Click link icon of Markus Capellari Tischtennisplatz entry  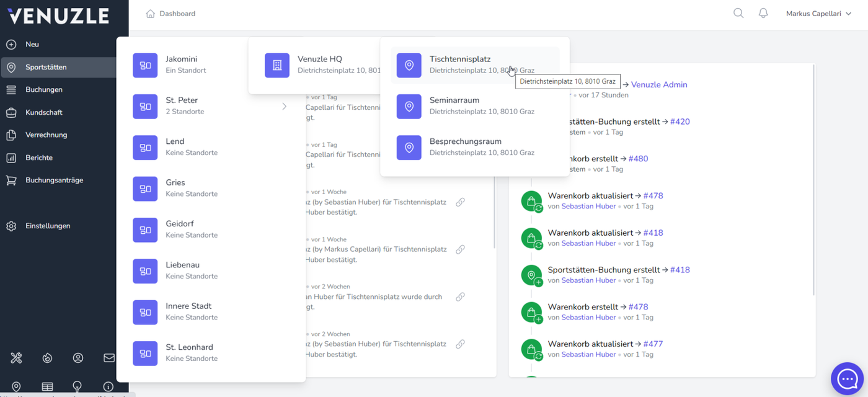[x=460, y=249]
